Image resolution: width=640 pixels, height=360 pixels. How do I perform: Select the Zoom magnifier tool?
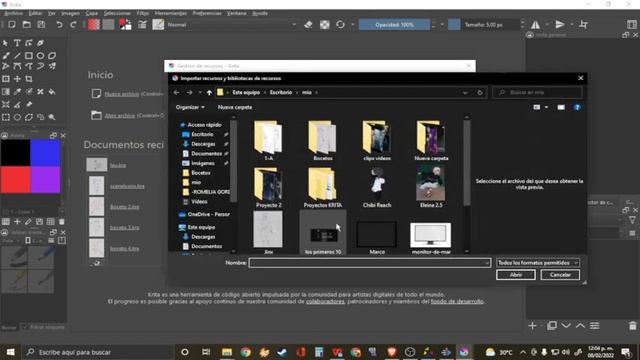click(x=52, y=117)
